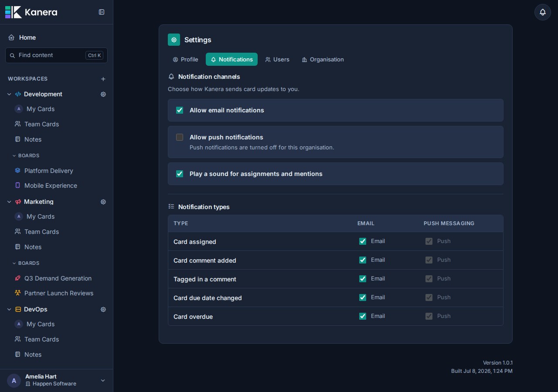Uncheck Email for Tagged in a comment
Viewport: 558px width, 392px height.
(363, 279)
